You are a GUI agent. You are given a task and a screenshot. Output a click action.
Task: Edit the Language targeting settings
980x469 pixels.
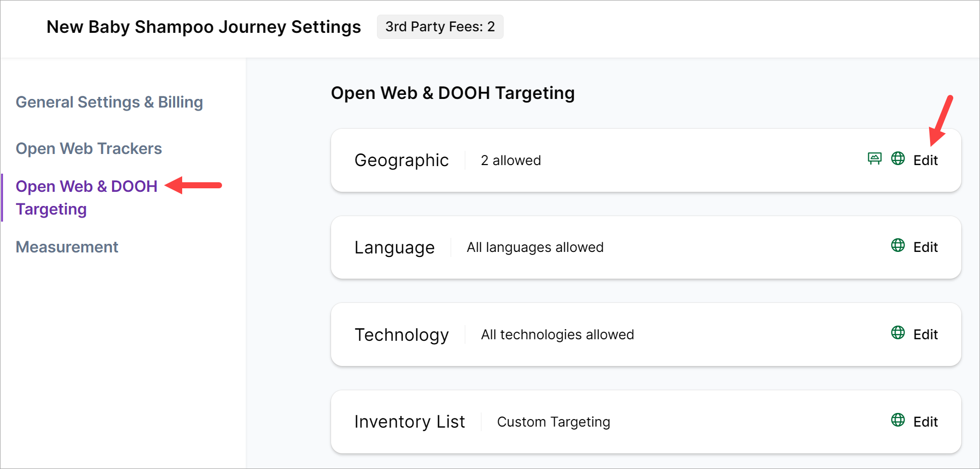pyautogui.click(x=925, y=247)
